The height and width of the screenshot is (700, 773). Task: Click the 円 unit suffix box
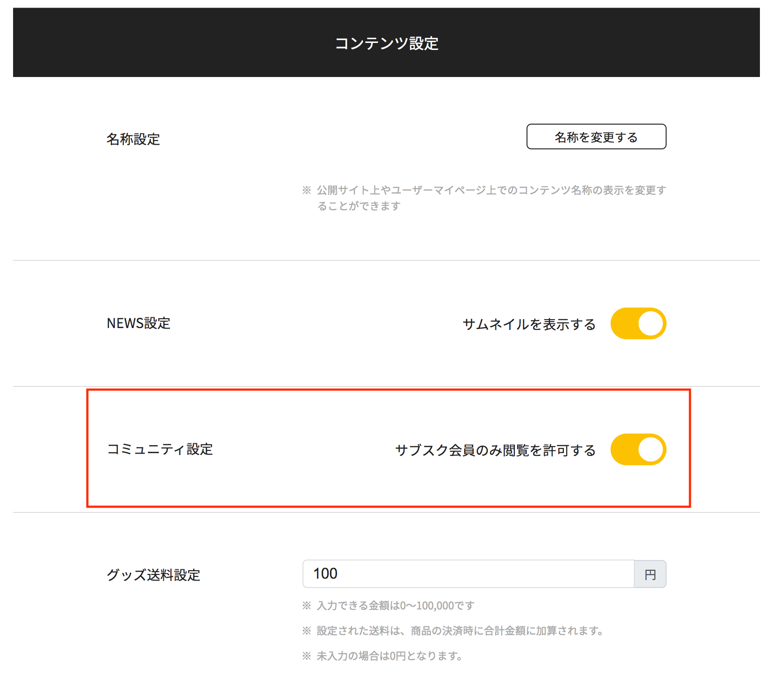(650, 574)
